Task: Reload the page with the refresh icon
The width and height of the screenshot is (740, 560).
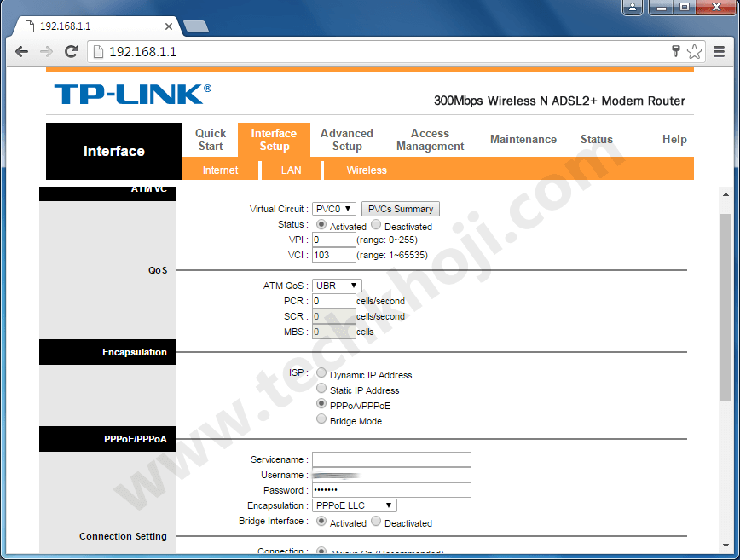Action: 72,51
